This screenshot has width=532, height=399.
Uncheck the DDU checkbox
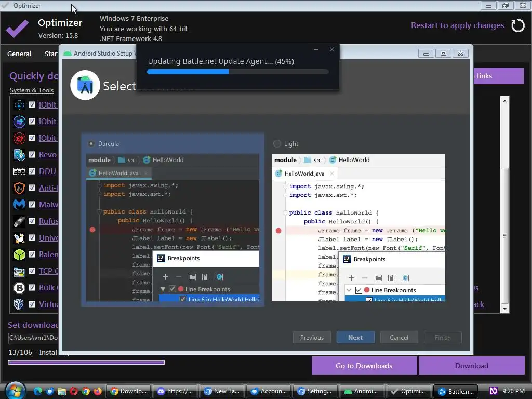coord(32,171)
